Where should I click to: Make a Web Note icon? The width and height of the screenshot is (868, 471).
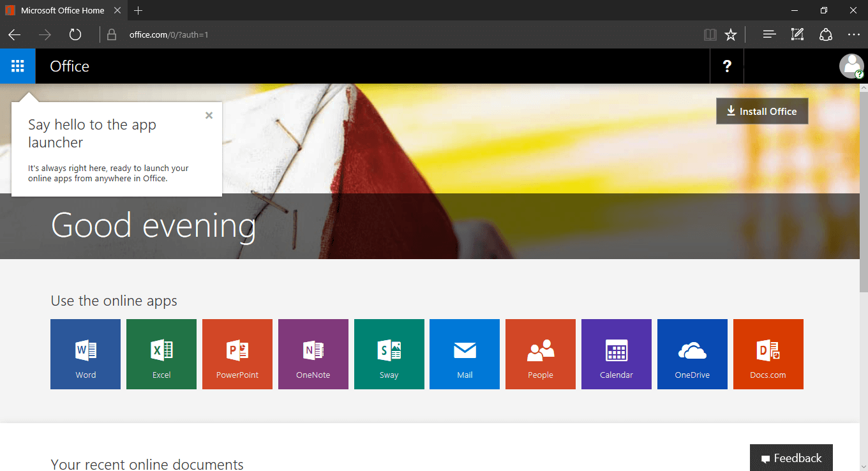797,34
